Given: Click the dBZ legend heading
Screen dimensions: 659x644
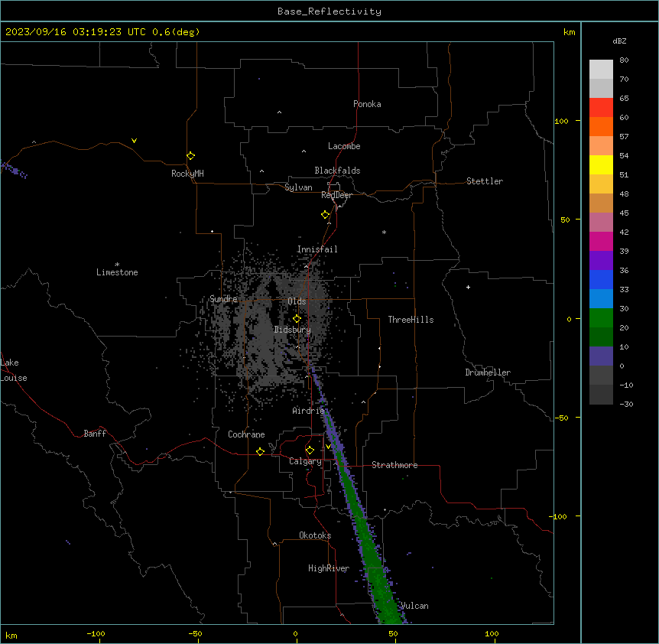Looking at the screenshot, I should [619, 41].
